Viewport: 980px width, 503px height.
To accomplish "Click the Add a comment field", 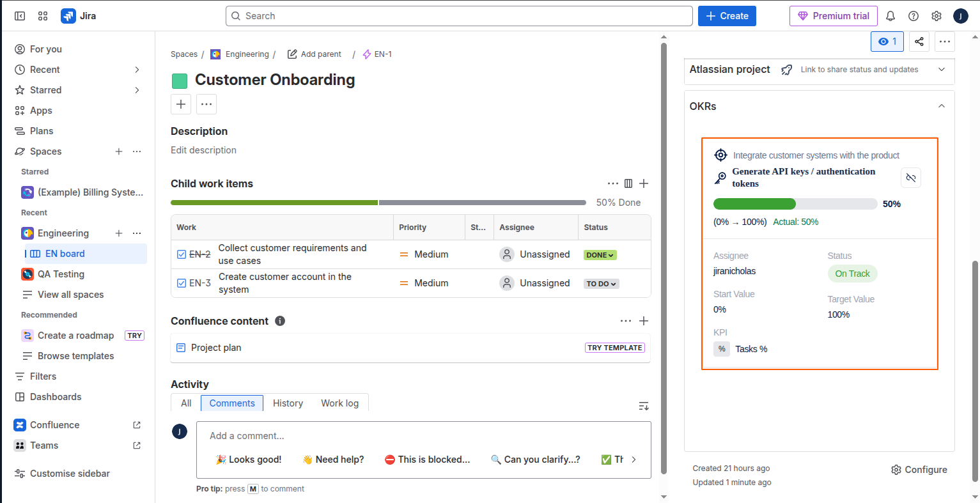I will [424, 436].
